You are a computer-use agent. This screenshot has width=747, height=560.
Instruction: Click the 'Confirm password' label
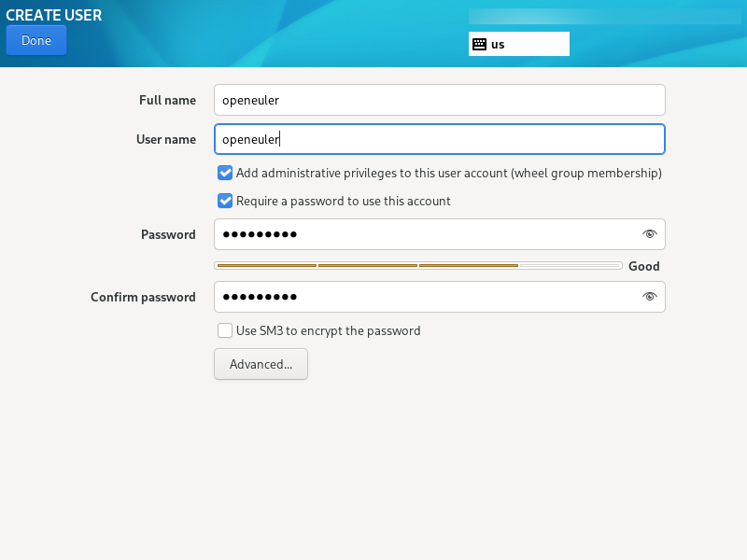[x=143, y=297]
